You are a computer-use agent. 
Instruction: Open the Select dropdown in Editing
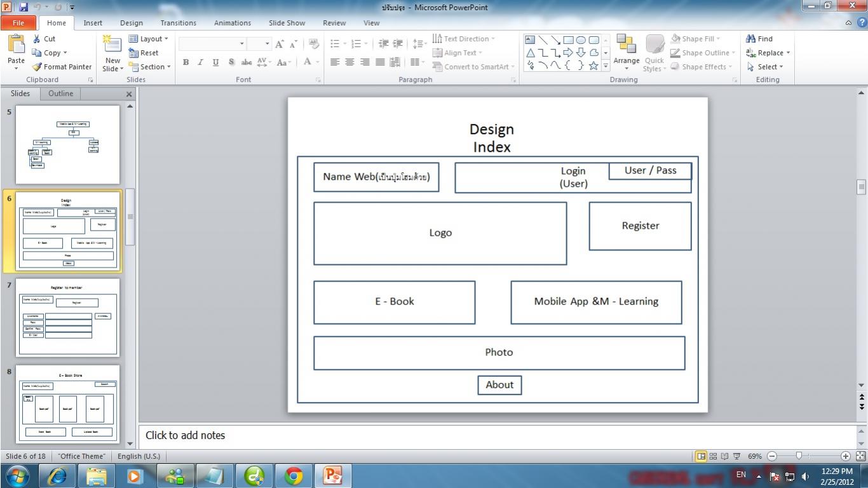tap(765, 67)
